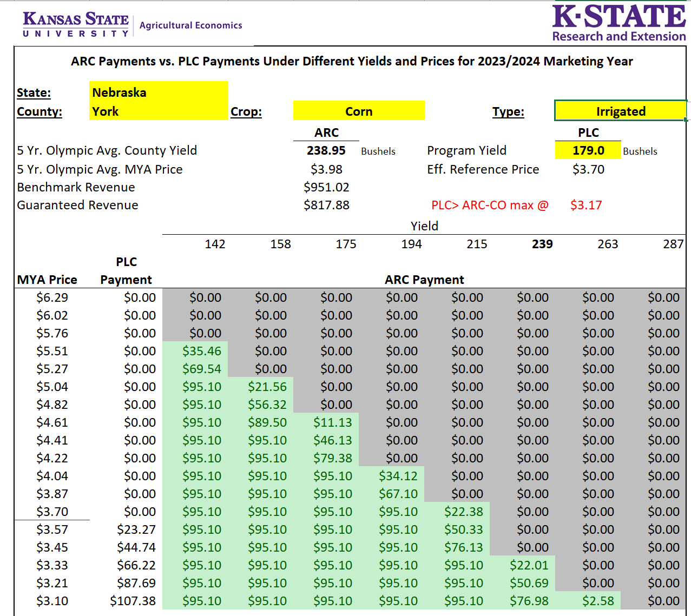
Task: Select the 238.95 county yield value
Action: pyautogui.click(x=326, y=150)
